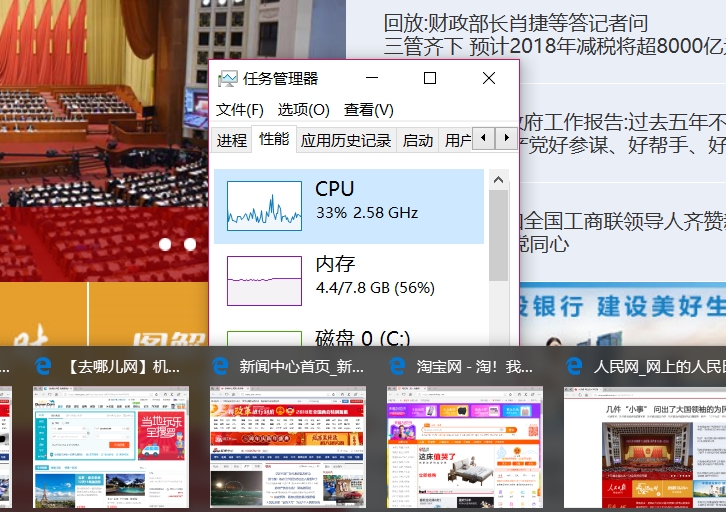Click the CPU usage mini graph
Image resolution: width=726 pixels, height=512 pixels.
point(264,202)
